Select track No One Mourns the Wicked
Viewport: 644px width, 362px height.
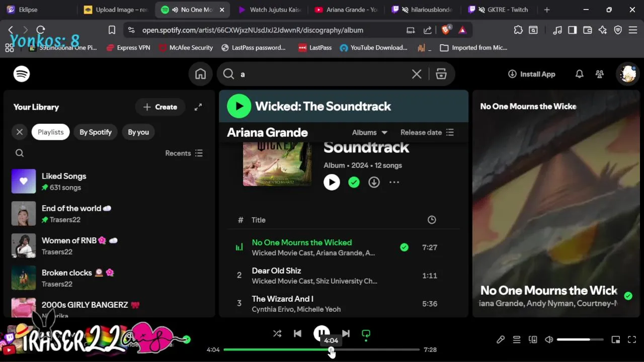coord(302,242)
